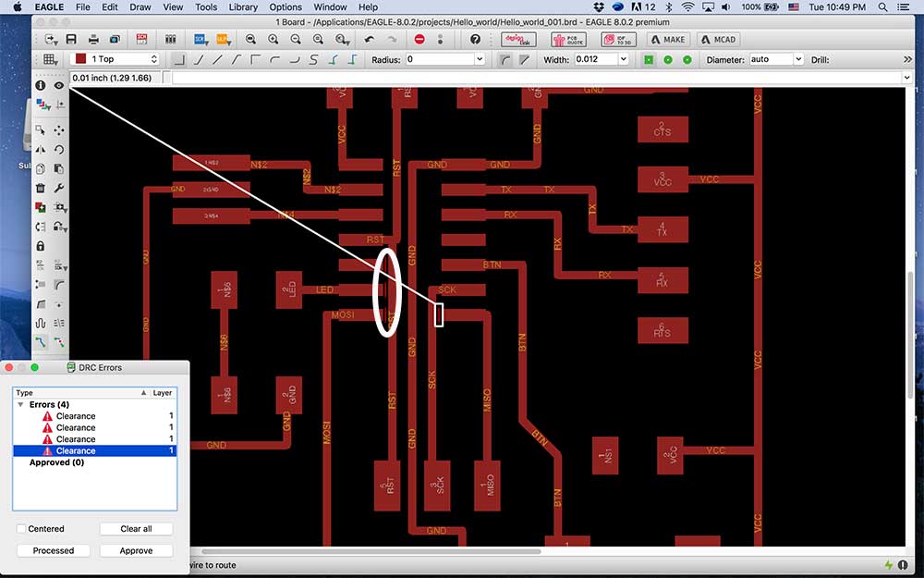The width and height of the screenshot is (924, 578).
Task: Click the Clear all button
Action: click(x=136, y=528)
